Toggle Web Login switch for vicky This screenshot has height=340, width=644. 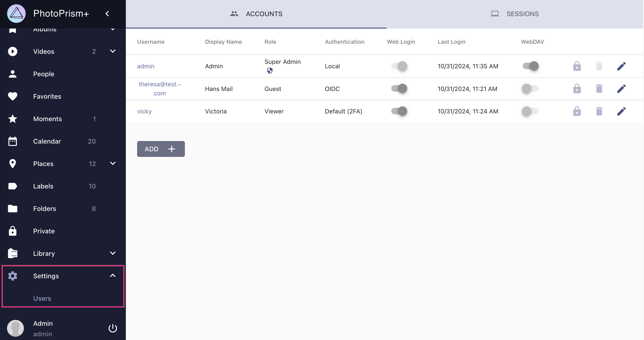399,111
